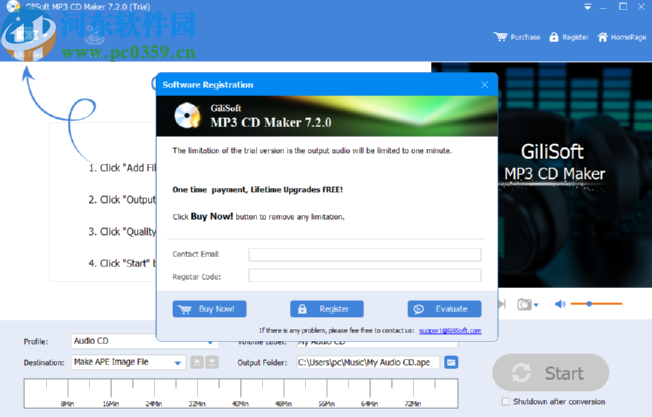Click the snapshot camera icon
This screenshot has width=652, height=417.
pos(524,304)
